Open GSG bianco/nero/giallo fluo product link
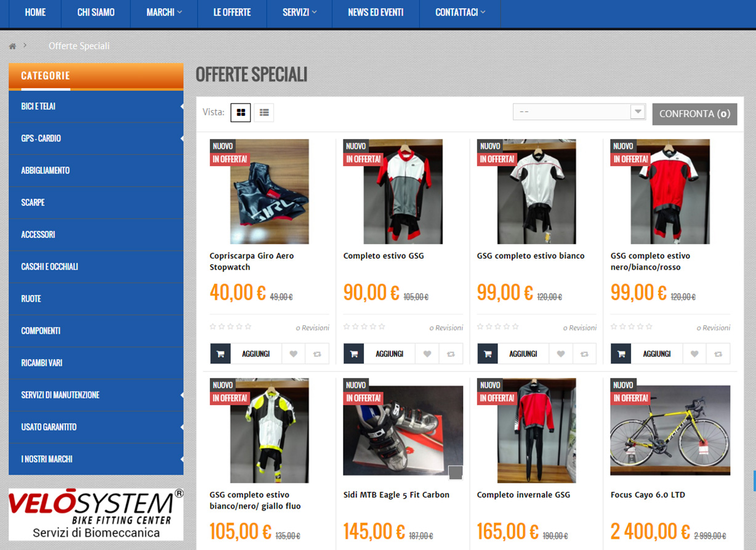 pos(255,501)
